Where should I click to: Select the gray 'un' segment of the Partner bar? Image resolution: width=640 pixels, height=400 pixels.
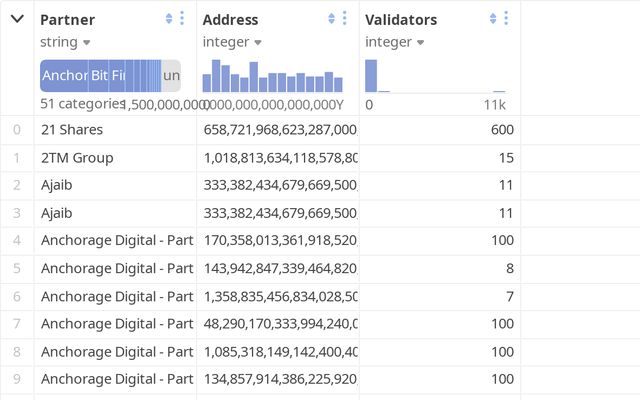click(171, 76)
